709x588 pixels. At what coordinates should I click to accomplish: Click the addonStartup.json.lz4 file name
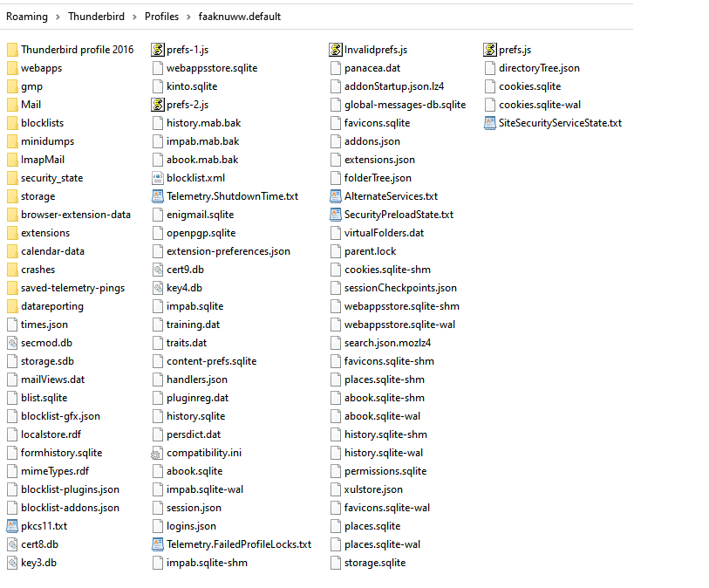(394, 86)
